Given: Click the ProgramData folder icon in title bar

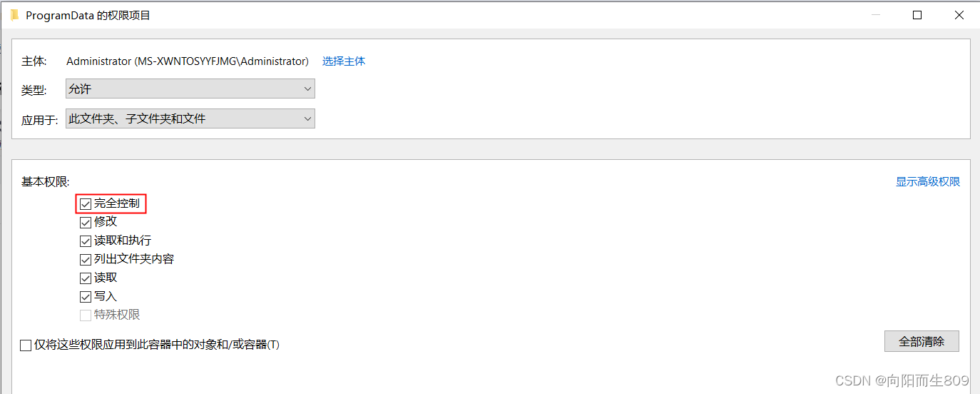Looking at the screenshot, I should point(14,15).
